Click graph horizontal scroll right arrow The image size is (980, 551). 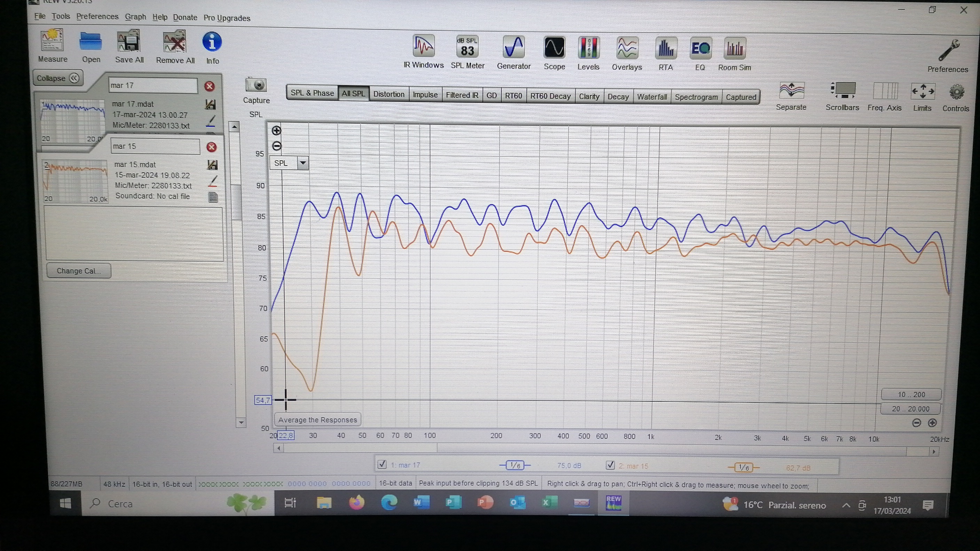(934, 452)
